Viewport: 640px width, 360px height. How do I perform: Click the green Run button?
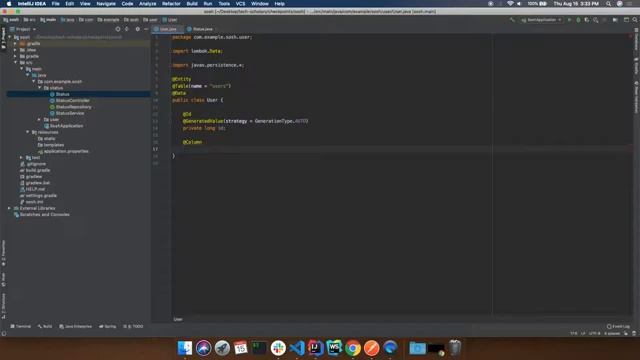(569, 20)
